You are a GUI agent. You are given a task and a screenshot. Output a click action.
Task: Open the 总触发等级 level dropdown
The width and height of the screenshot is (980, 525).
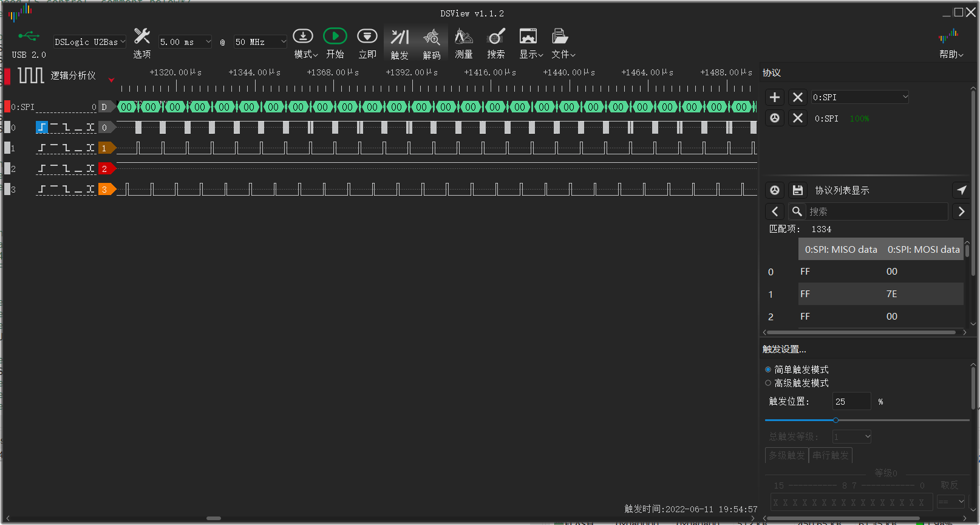852,436
